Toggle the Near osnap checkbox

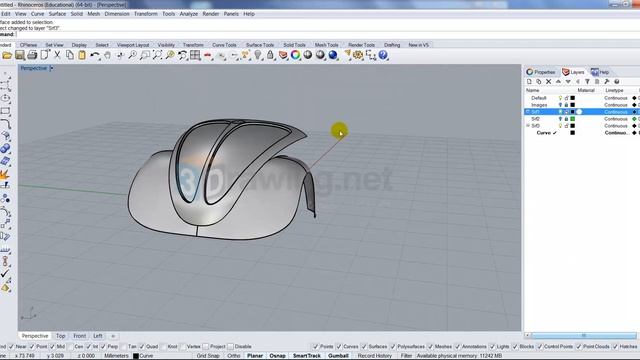coord(11,347)
